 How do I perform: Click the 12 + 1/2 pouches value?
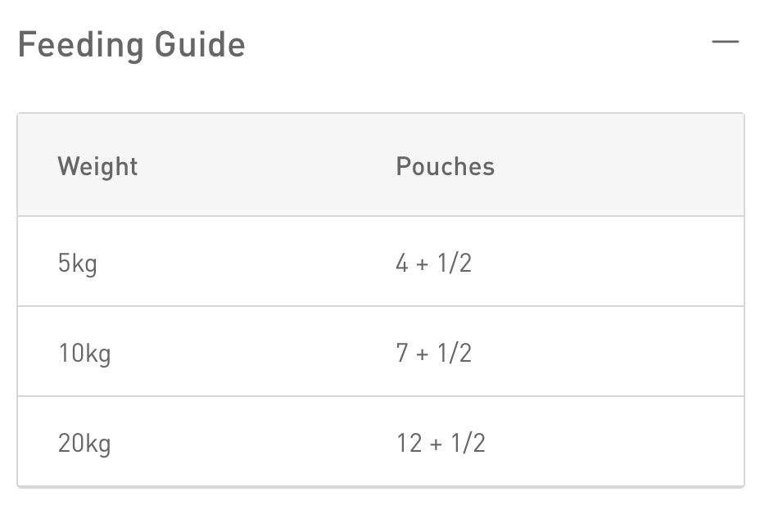pyautogui.click(x=441, y=443)
